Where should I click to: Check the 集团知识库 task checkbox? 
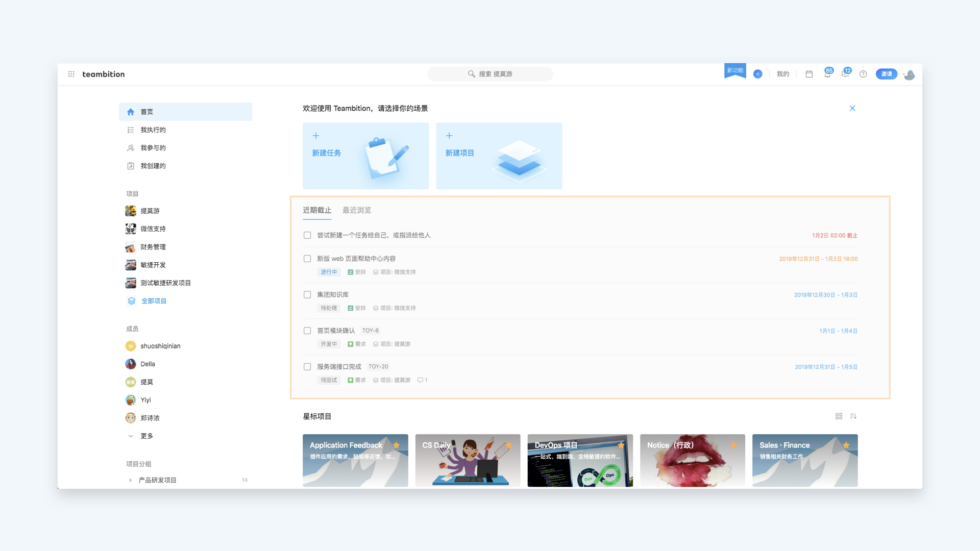(x=307, y=294)
